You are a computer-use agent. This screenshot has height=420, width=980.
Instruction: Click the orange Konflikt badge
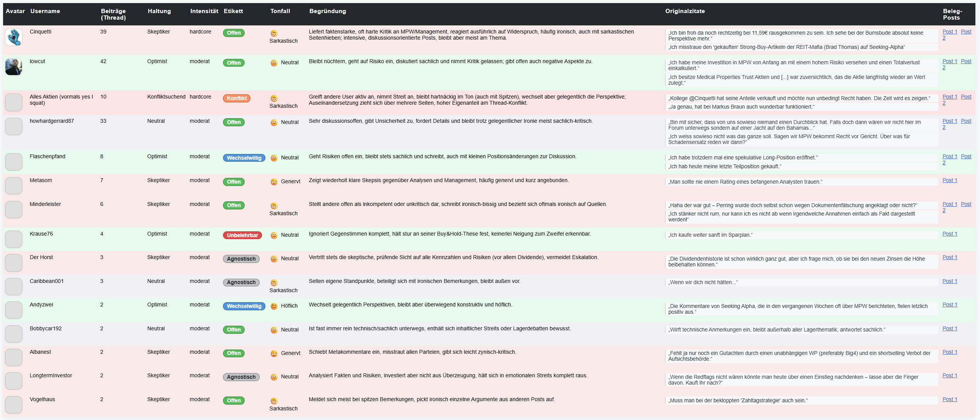[237, 98]
